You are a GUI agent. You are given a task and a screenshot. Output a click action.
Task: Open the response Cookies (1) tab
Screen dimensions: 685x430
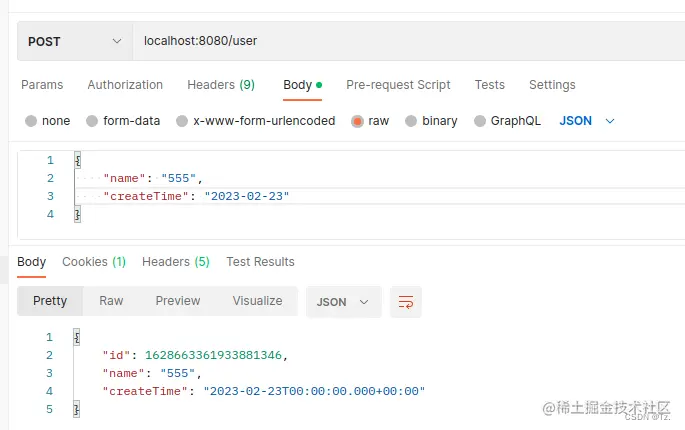[94, 262]
